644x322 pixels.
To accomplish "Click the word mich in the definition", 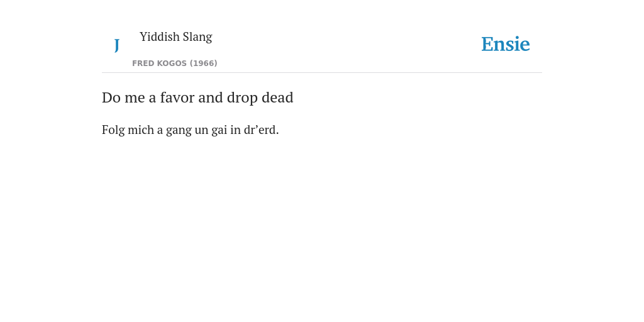I will pos(141,130).
